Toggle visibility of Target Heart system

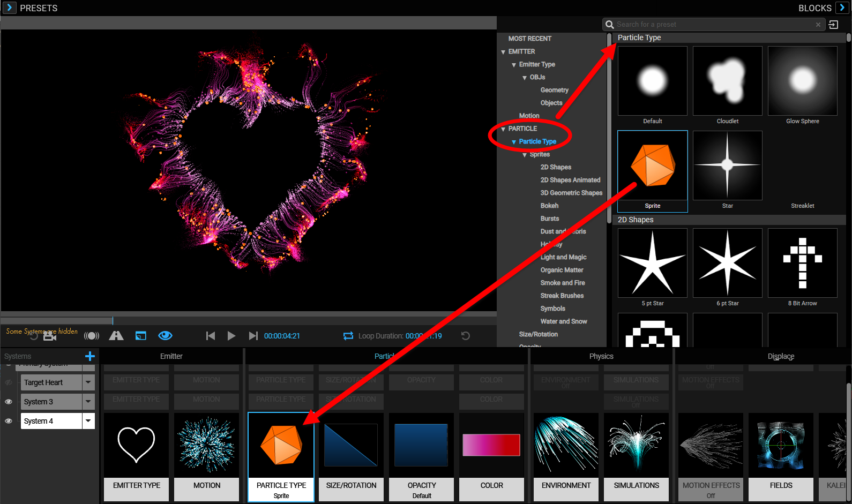9,382
